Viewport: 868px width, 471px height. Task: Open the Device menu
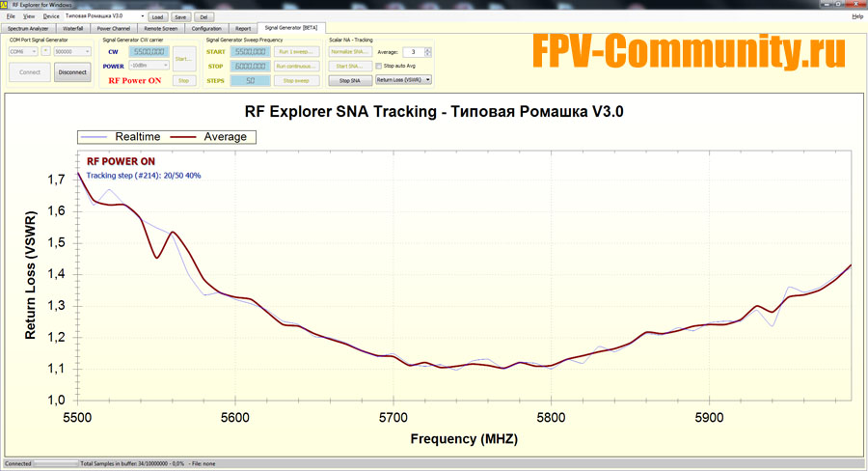pyautogui.click(x=50, y=16)
